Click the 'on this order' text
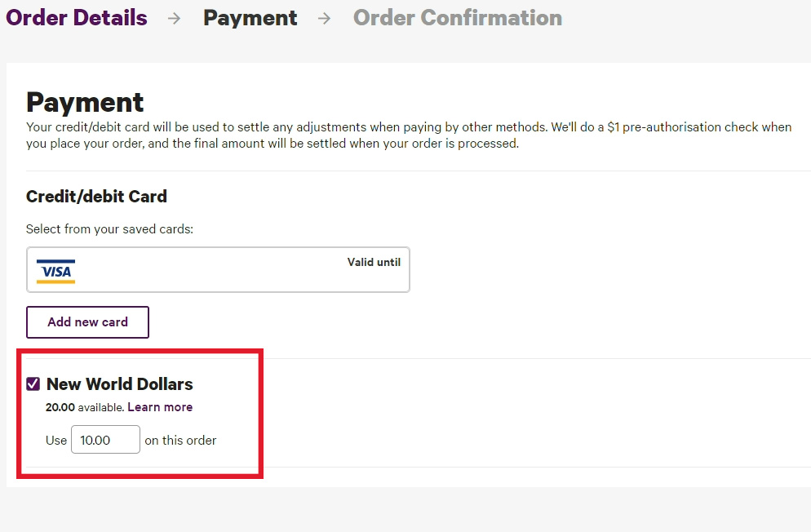 pyautogui.click(x=180, y=440)
